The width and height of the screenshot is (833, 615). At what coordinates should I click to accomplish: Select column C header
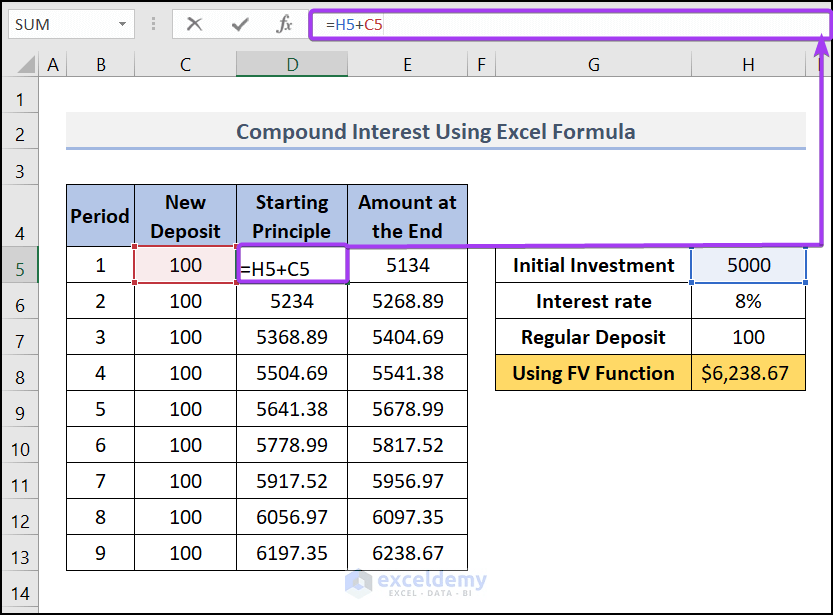pos(185,64)
